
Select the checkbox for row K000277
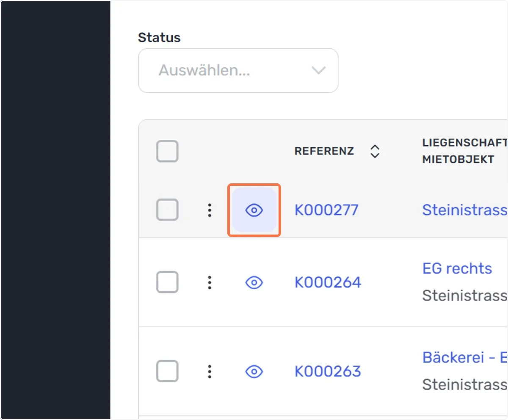point(167,210)
